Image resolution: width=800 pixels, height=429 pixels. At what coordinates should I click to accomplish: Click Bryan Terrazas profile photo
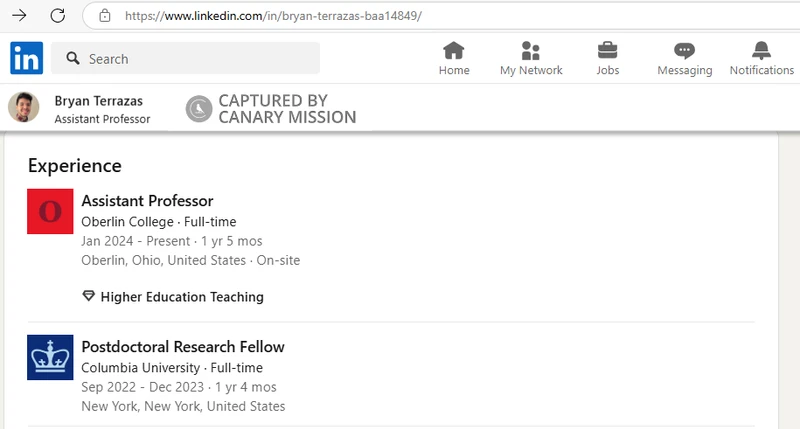click(x=23, y=107)
